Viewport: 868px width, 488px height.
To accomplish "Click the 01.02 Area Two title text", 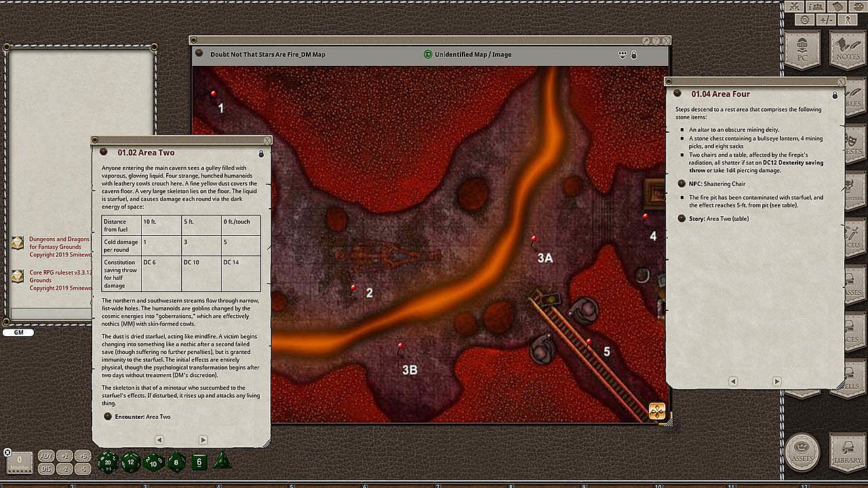I will pos(146,152).
